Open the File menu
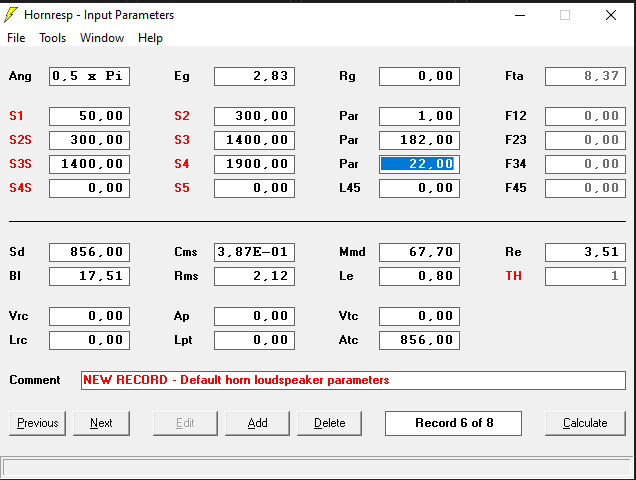Viewport: 636px width, 480px height. [16, 38]
